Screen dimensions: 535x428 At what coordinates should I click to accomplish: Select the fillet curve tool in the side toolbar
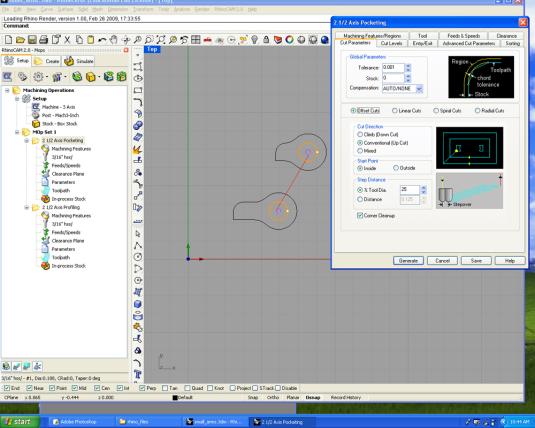(x=138, y=102)
